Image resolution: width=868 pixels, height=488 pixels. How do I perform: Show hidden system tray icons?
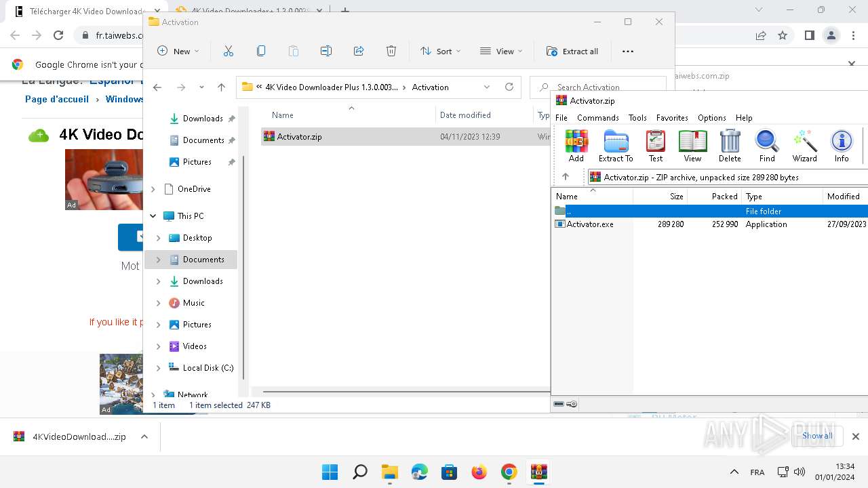tap(734, 472)
